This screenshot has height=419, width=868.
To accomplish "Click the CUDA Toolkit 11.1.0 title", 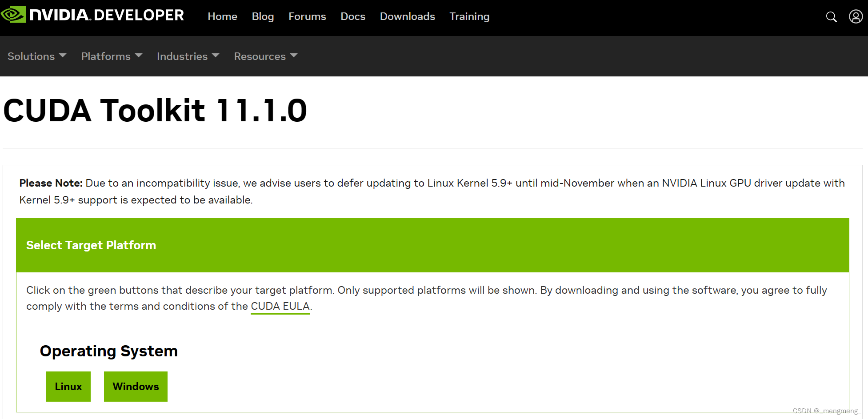I will [155, 111].
